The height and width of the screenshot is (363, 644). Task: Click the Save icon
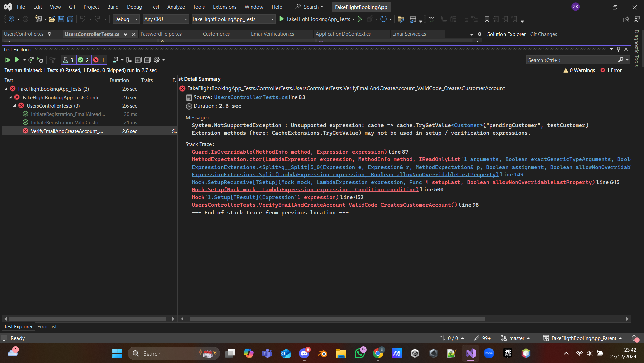pyautogui.click(x=61, y=19)
